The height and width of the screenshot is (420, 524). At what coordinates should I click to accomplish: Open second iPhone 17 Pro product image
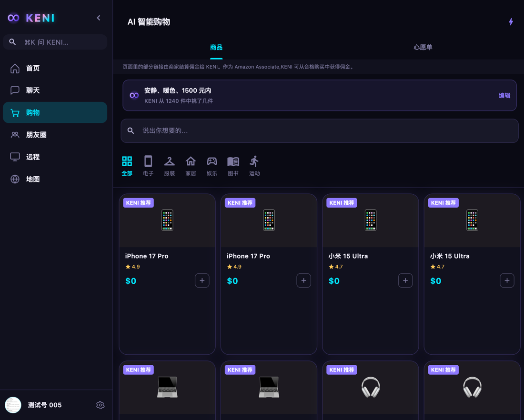pos(269,220)
